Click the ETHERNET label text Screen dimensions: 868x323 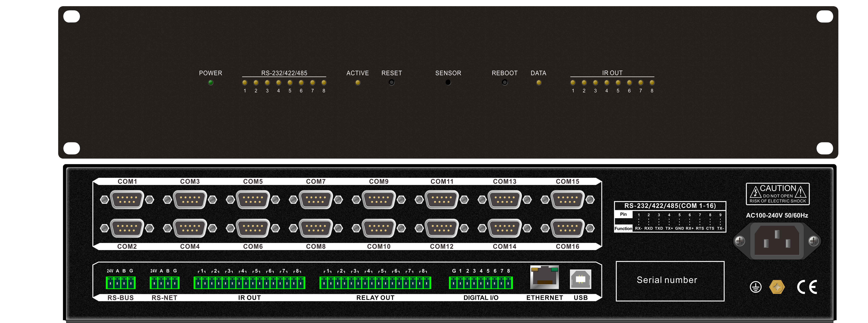(544, 298)
